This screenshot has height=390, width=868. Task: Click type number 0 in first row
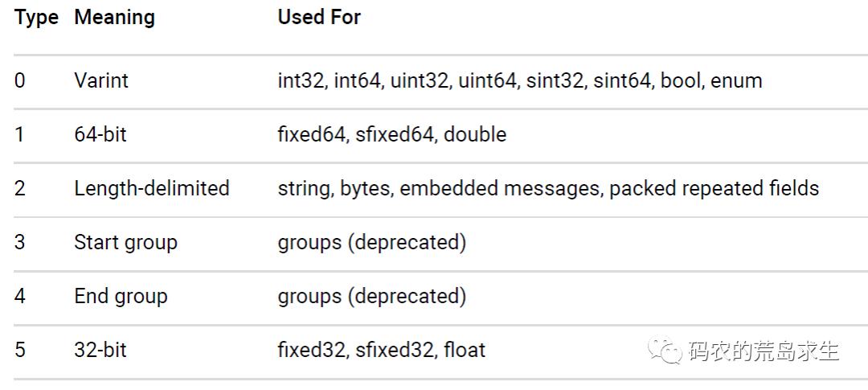coord(20,80)
